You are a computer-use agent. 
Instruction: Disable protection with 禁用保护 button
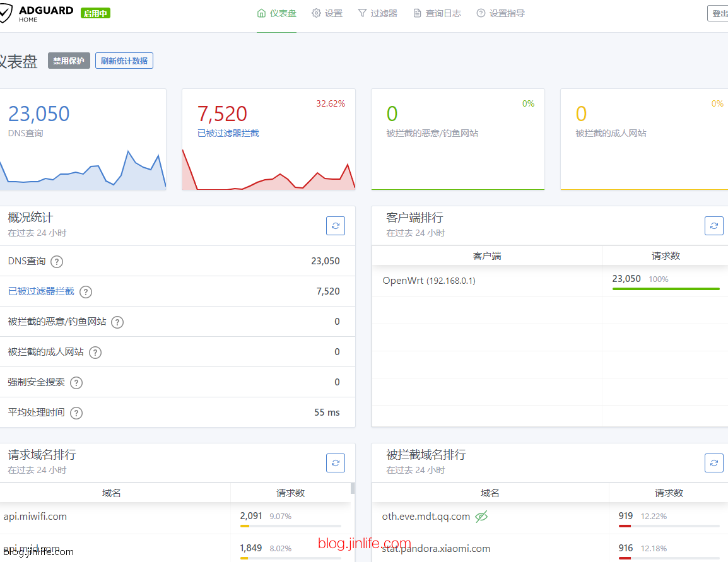[x=69, y=61]
